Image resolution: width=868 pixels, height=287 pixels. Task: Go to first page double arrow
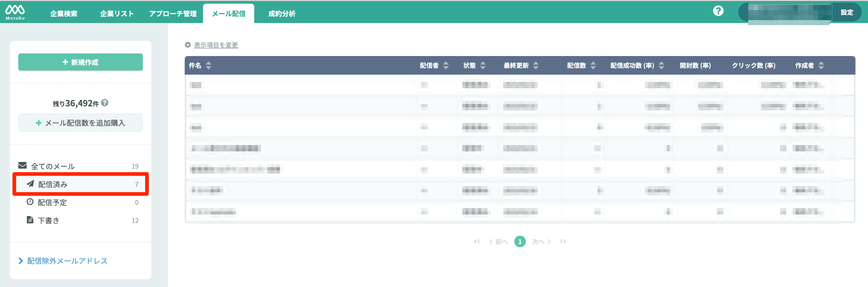[477, 241]
